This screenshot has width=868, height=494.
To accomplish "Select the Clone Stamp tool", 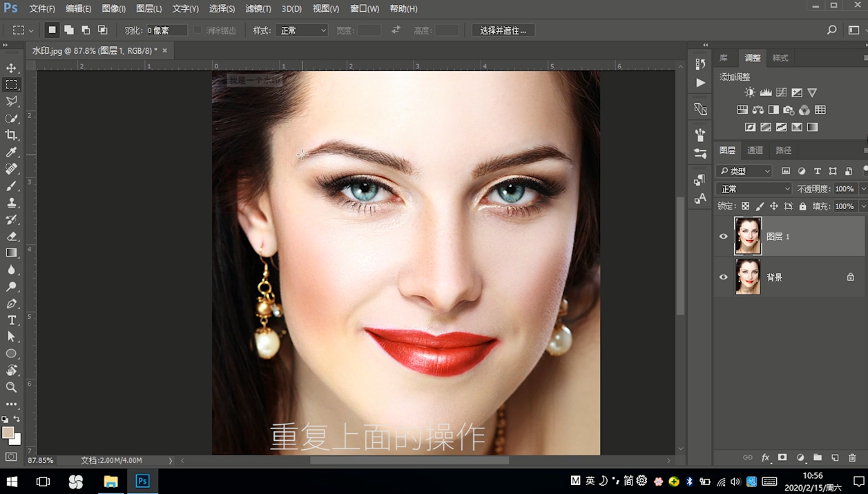I will pos(11,202).
